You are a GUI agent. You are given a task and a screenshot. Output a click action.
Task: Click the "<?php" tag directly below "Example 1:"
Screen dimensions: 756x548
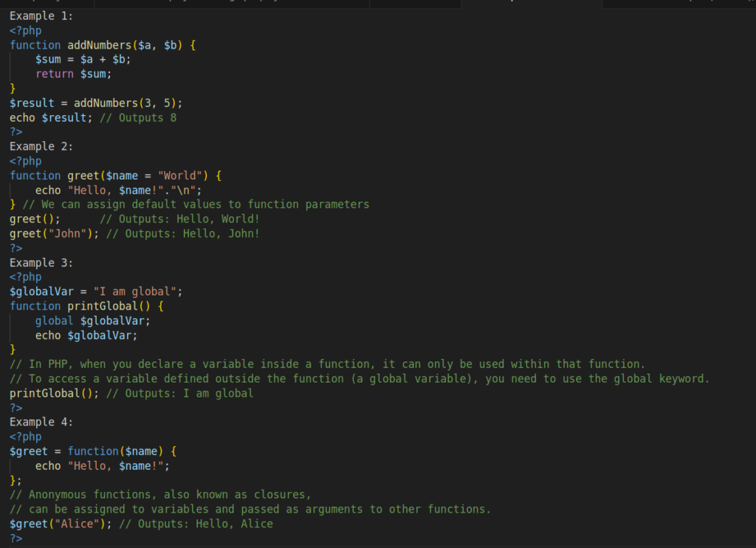(26, 30)
